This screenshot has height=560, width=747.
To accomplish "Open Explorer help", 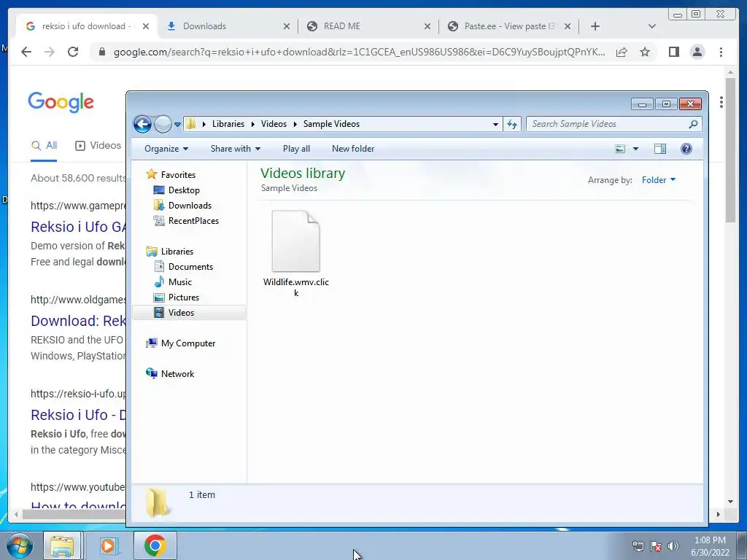I will click(686, 149).
